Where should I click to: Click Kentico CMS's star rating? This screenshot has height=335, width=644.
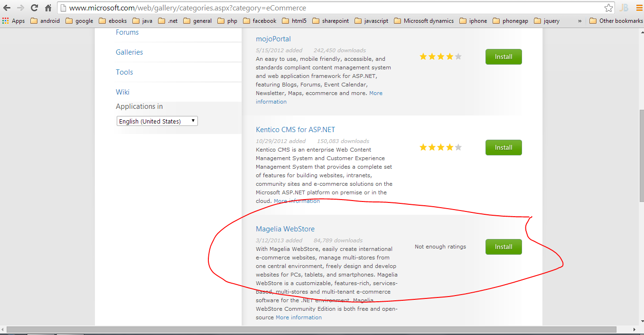pyautogui.click(x=440, y=147)
